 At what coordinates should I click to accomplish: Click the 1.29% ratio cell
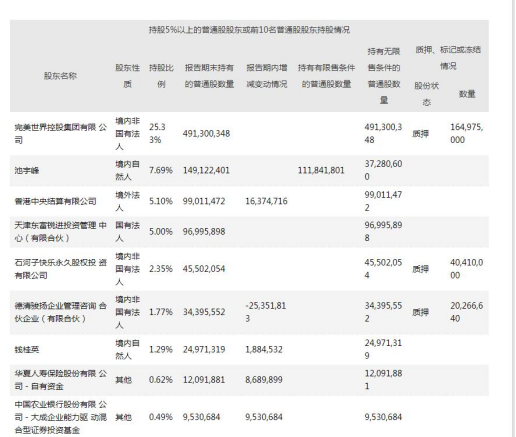point(161,349)
